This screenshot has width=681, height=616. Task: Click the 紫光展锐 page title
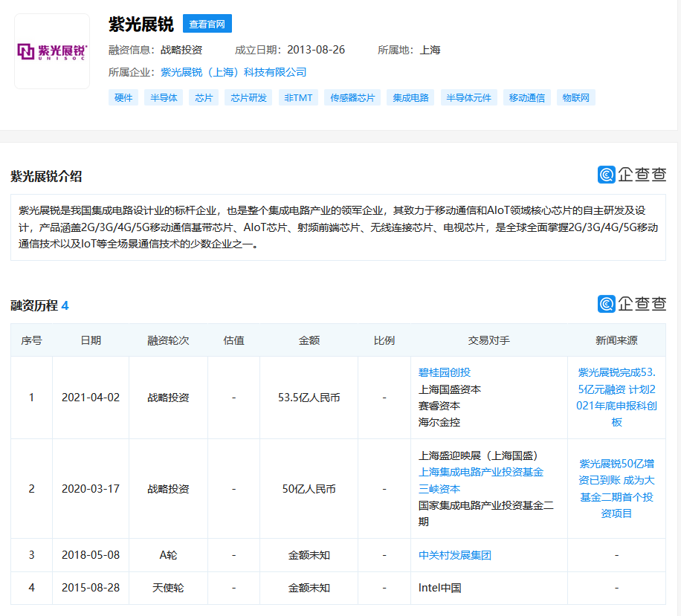tap(141, 24)
